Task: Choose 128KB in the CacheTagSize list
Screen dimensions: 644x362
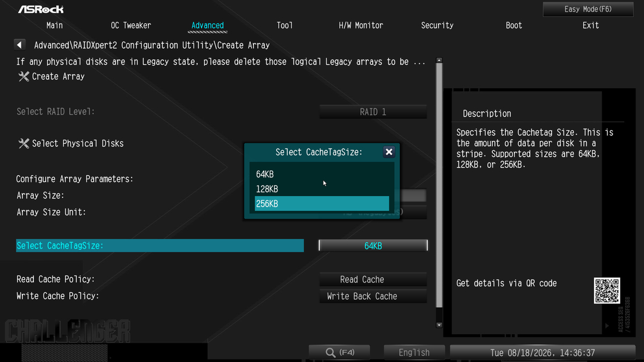Action: point(322,189)
